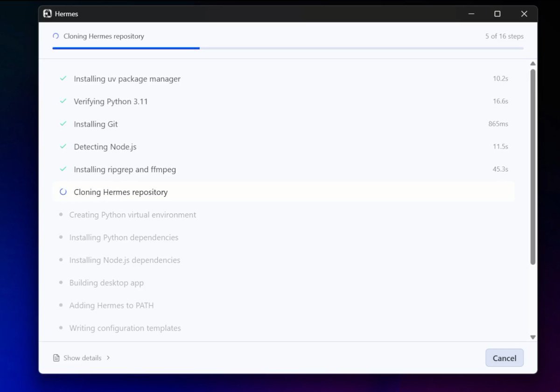
Task: Click the 16.6s duration value
Action: (501, 101)
